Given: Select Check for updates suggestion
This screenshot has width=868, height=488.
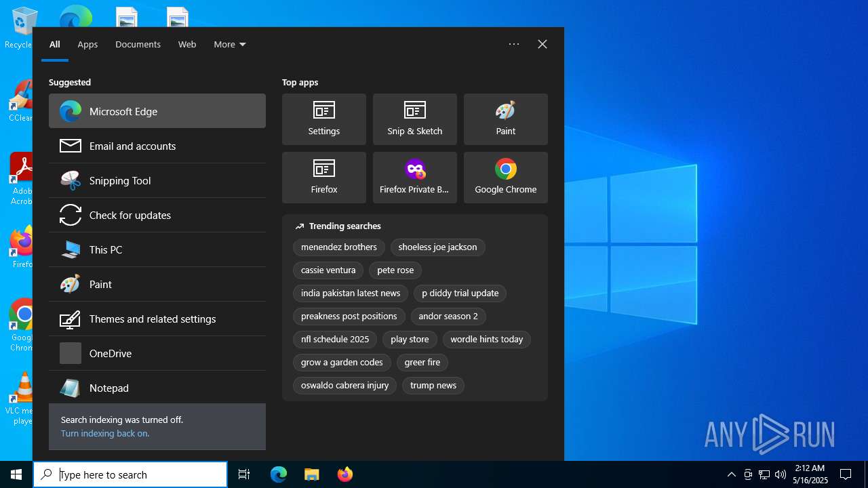Looking at the screenshot, I should 157,215.
